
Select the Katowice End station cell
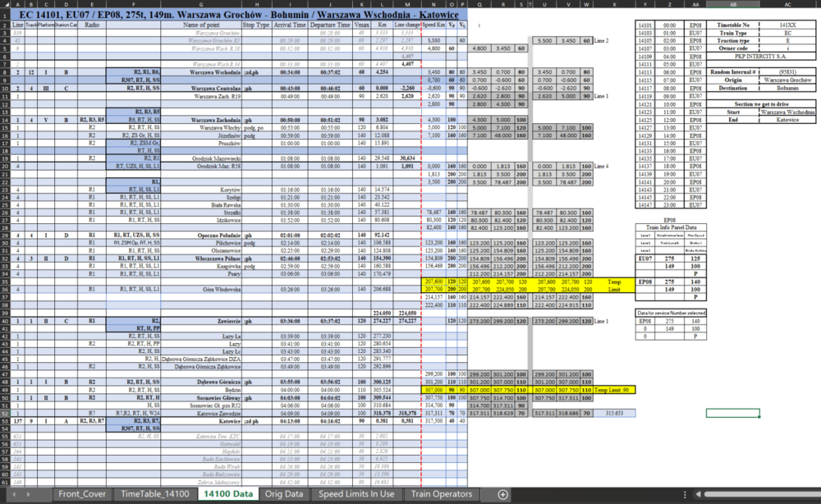point(788,117)
